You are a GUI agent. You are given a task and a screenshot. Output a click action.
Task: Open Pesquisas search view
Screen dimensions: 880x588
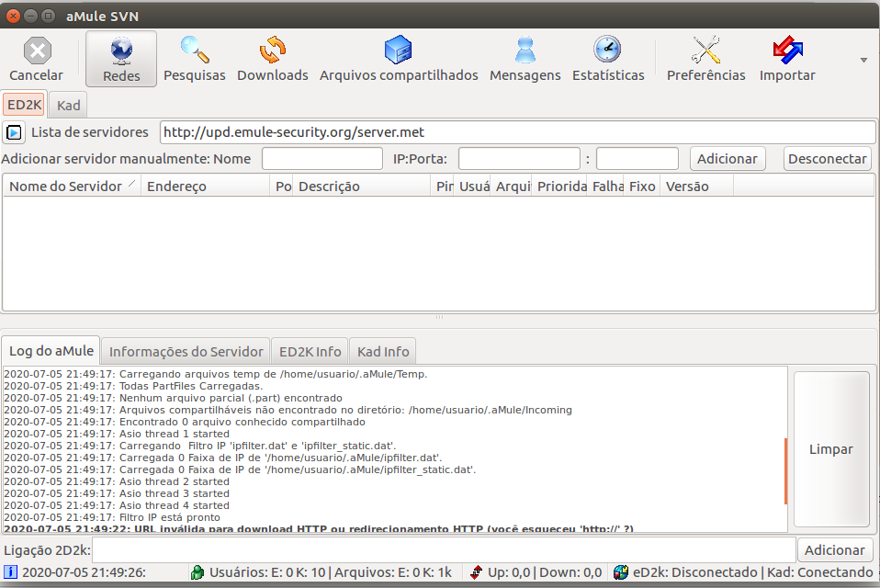194,59
